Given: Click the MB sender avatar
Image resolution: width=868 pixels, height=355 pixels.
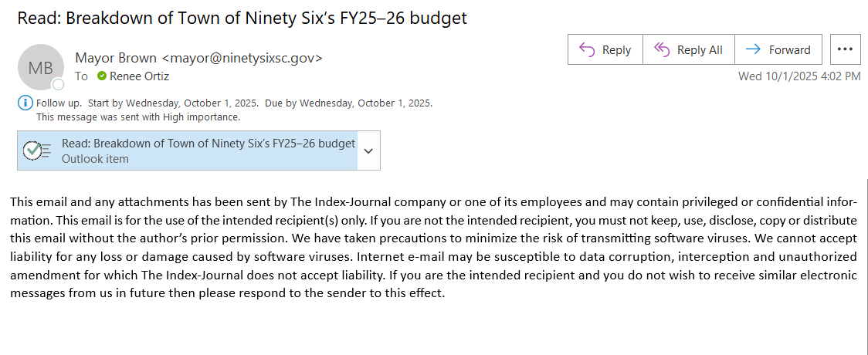Looking at the screenshot, I should pos(40,67).
